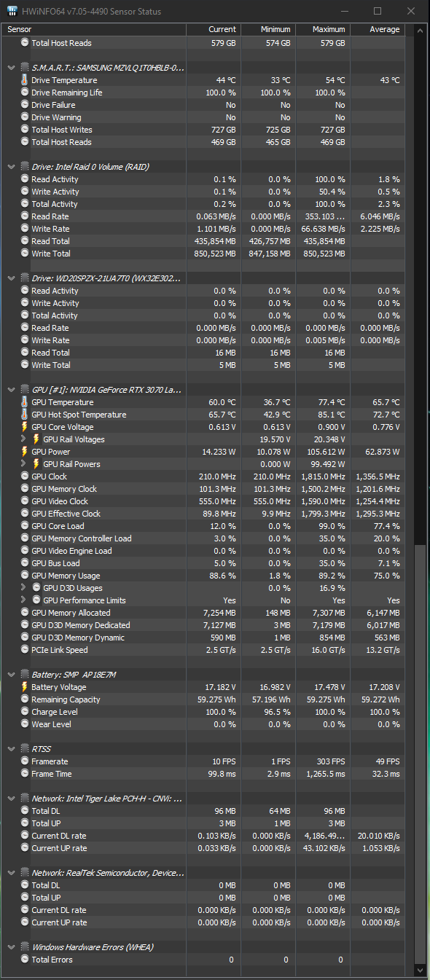The image size is (430, 980).
Task: Click the Minimum column header
Action: pyautogui.click(x=268, y=29)
